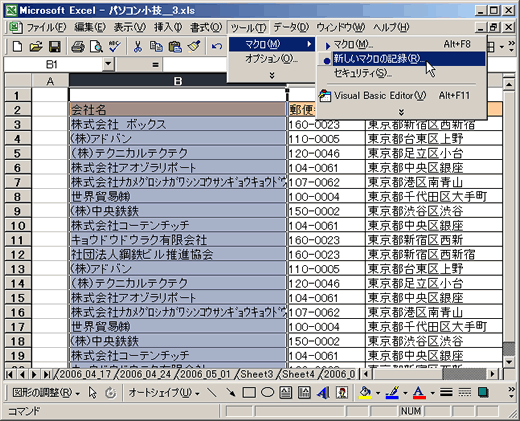Click the Print icon
520x421 pixels.
click(78, 46)
